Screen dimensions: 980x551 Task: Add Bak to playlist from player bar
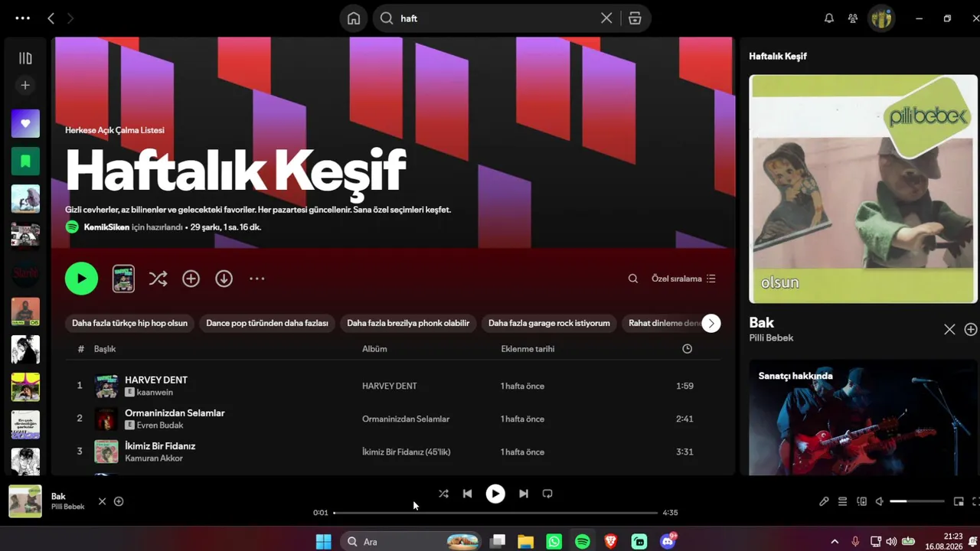coord(119,501)
